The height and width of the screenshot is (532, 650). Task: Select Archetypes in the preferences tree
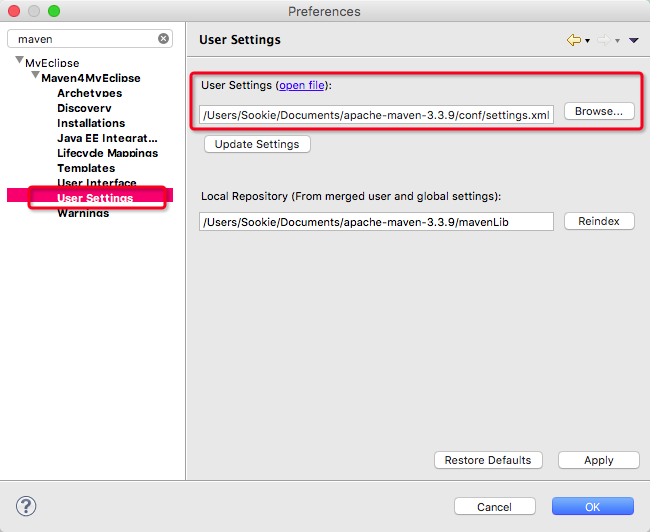[x=89, y=93]
